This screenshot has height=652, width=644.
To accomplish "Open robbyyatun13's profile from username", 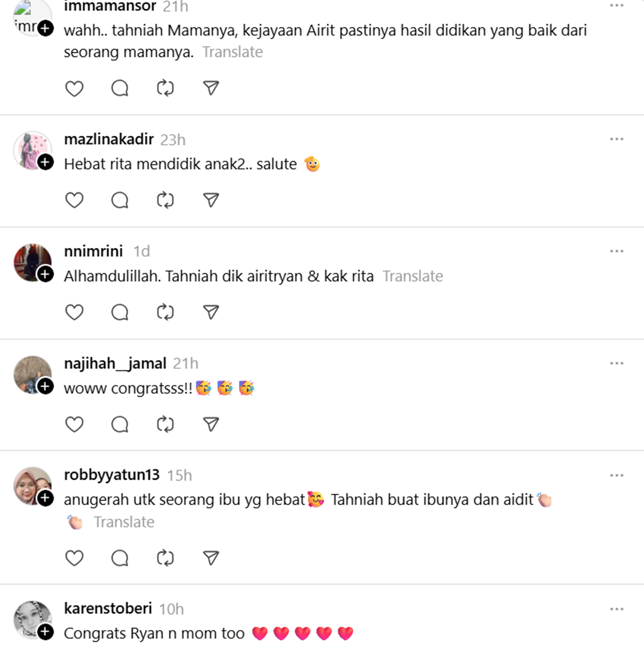I will [112, 475].
